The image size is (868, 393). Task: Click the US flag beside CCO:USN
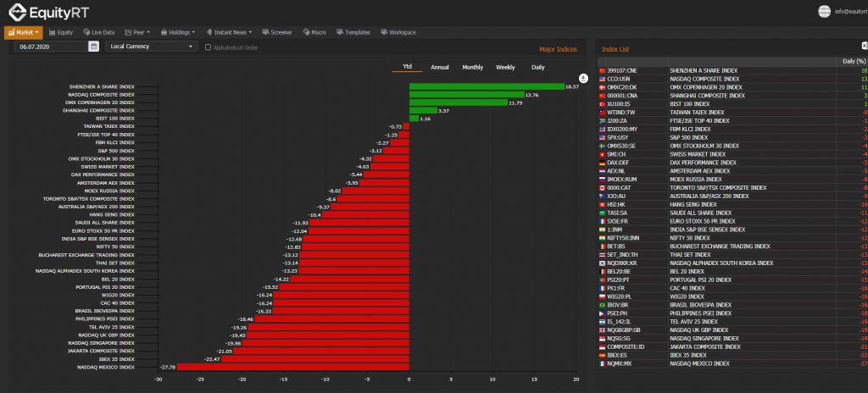tap(603, 79)
